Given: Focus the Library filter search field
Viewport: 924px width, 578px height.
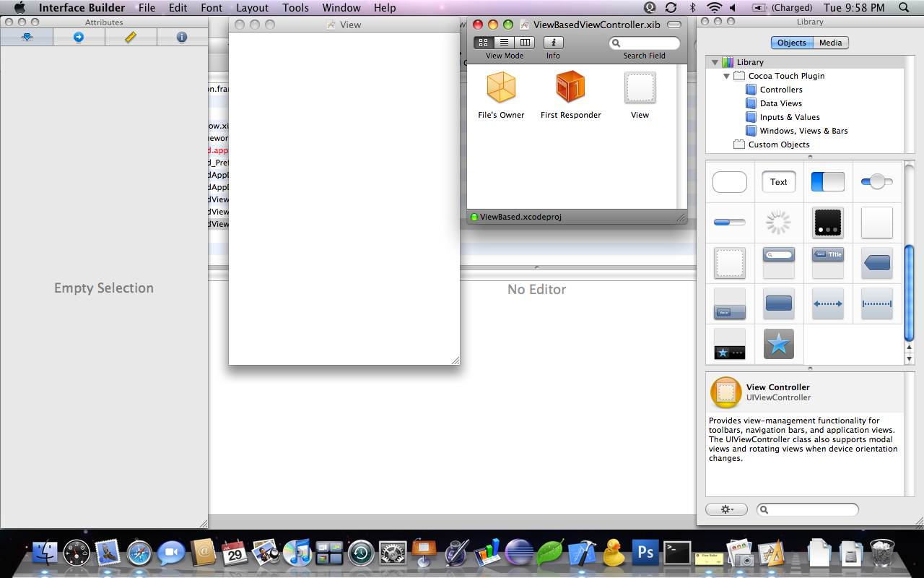Looking at the screenshot, I should coord(808,510).
